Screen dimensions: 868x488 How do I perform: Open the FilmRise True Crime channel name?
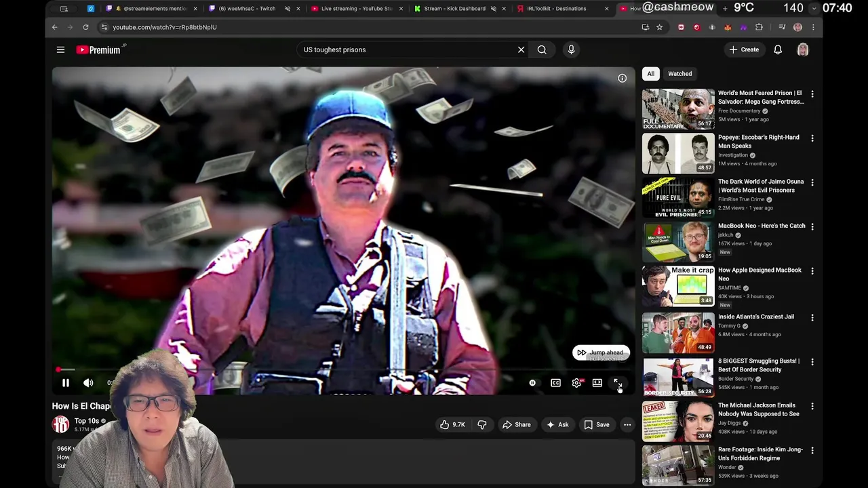(741, 199)
